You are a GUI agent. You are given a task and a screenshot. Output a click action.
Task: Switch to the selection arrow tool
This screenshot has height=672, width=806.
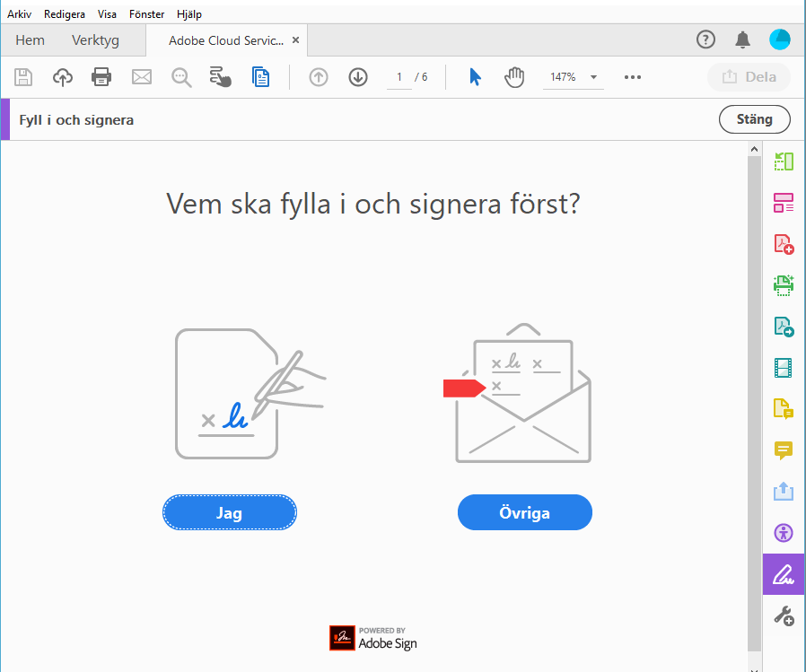click(474, 77)
